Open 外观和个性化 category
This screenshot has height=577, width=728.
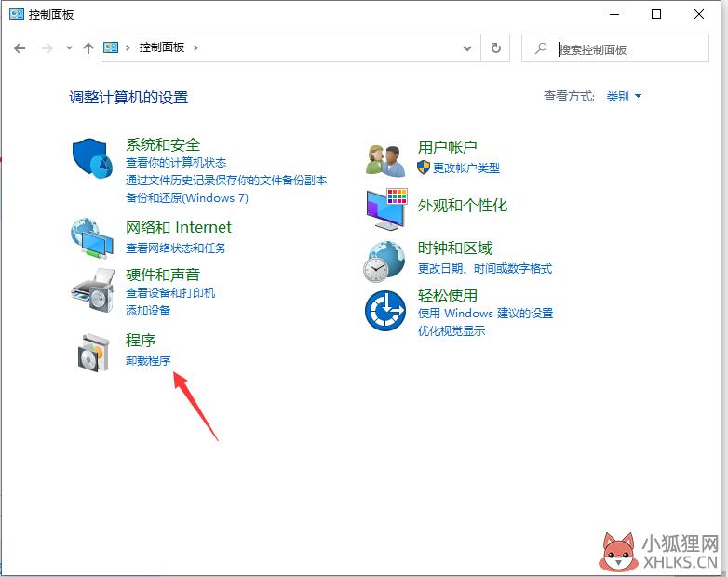(463, 205)
